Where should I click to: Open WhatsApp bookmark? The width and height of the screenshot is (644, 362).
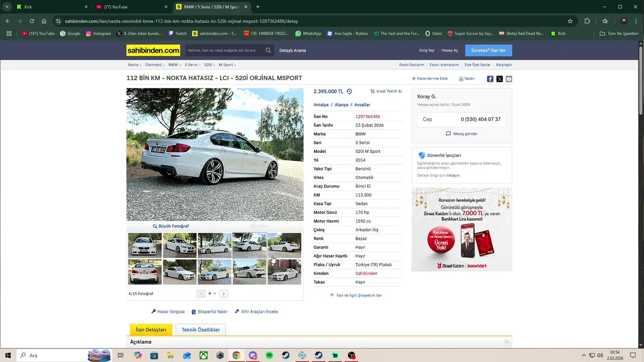(x=308, y=34)
